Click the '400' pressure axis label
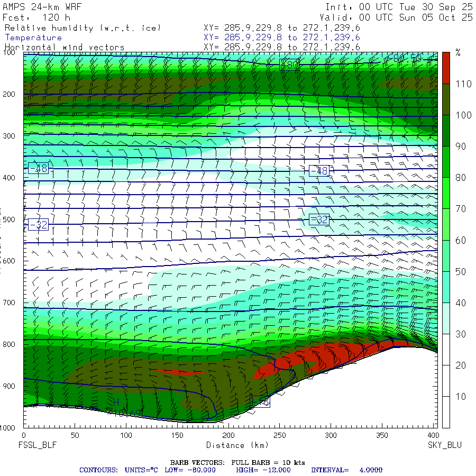The height and width of the screenshot is (476, 476). [x=9, y=178]
